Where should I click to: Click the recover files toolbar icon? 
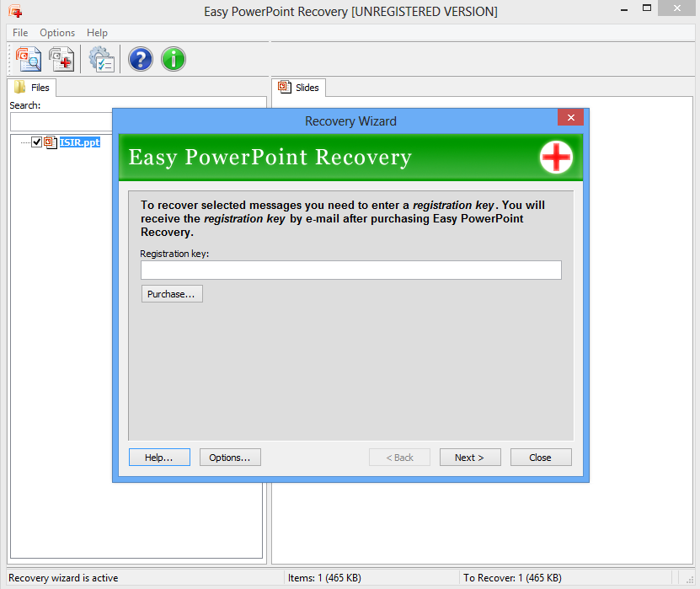click(x=61, y=59)
